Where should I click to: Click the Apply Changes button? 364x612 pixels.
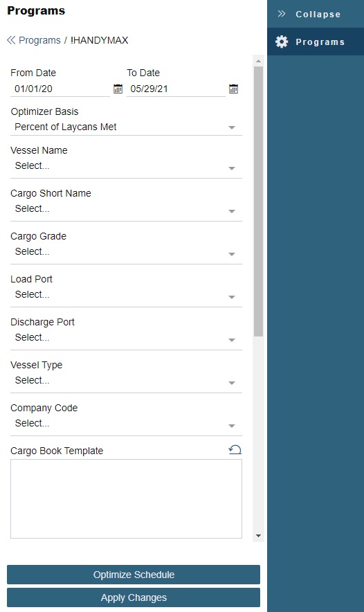pyautogui.click(x=134, y=597)
